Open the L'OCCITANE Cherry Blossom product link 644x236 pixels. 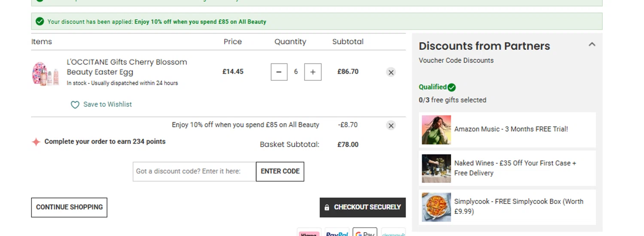point(127,67)
